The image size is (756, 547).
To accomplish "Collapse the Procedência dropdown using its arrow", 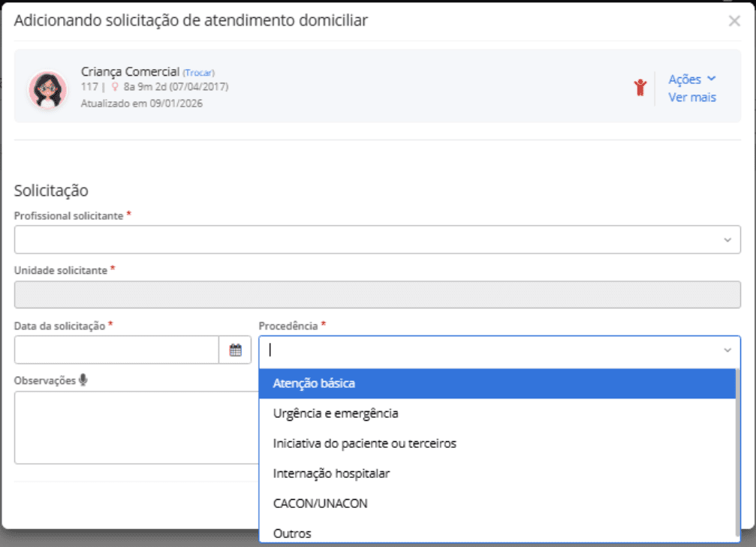I will [727, 350].
